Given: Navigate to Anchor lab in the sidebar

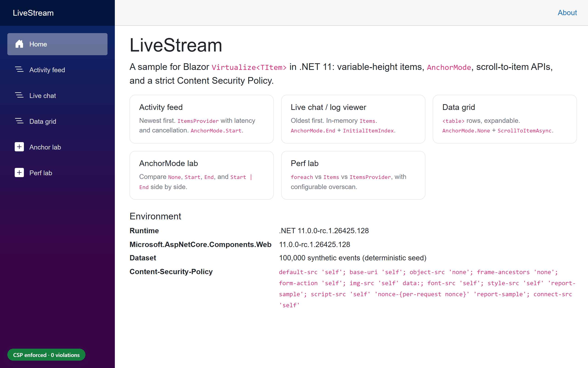Looking at the screenshot, I should (57, 147).
